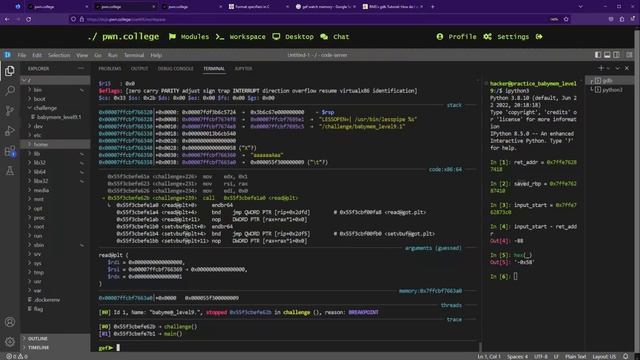Select the gdb terminal in terminal list
640x360 pixels.
pos(608,80)
